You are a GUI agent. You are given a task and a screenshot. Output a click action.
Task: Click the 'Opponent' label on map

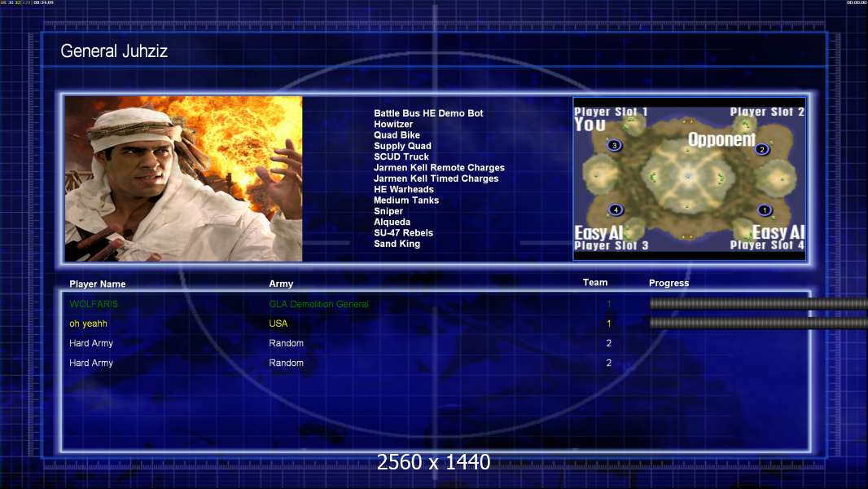click(721, 139)
